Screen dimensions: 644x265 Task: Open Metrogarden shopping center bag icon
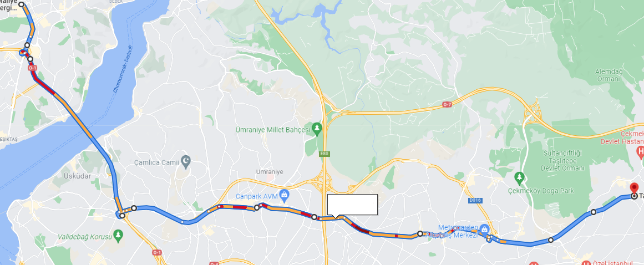tap(485, 228)
